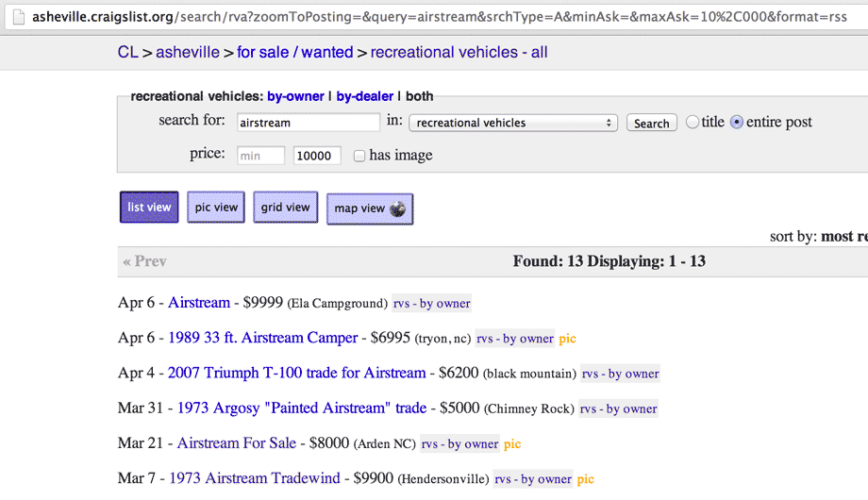
Task: Switch to map view
Action: tap(370, 208)
